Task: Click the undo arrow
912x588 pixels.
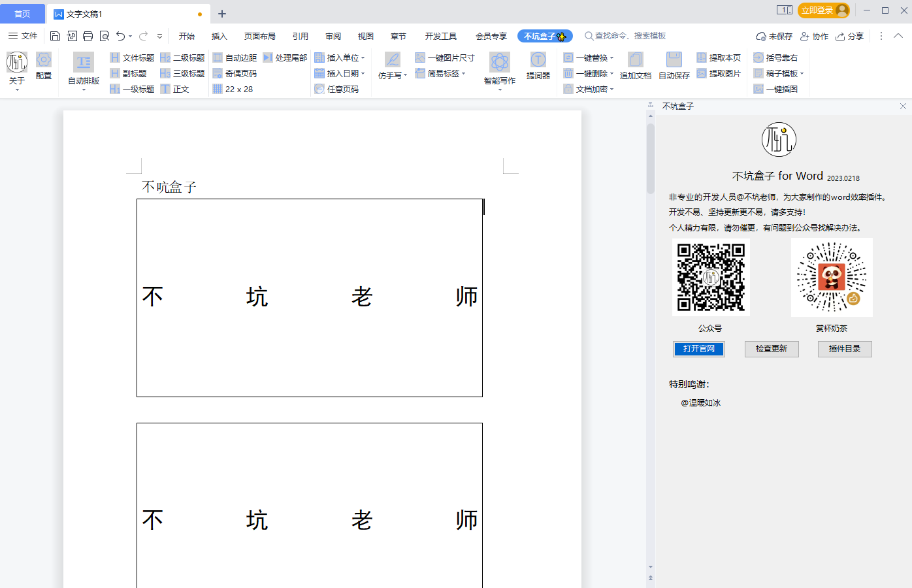Action: pyautogui.click(x=120, y=36)
